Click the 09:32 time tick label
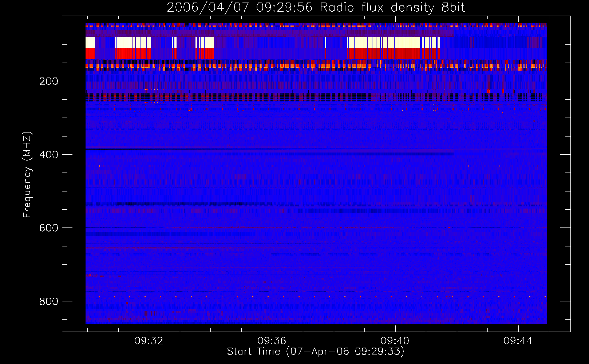The width and height of the screenshot is (589, 364). point(149,341)
